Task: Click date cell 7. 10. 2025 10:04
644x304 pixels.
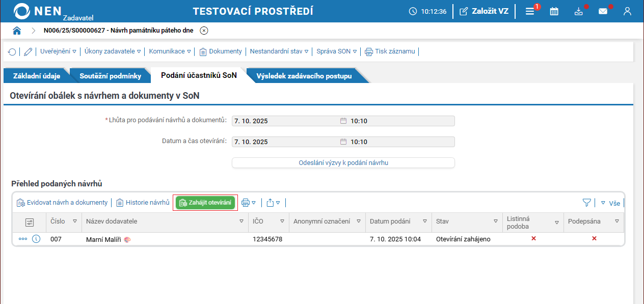Action: coord(395,239)
